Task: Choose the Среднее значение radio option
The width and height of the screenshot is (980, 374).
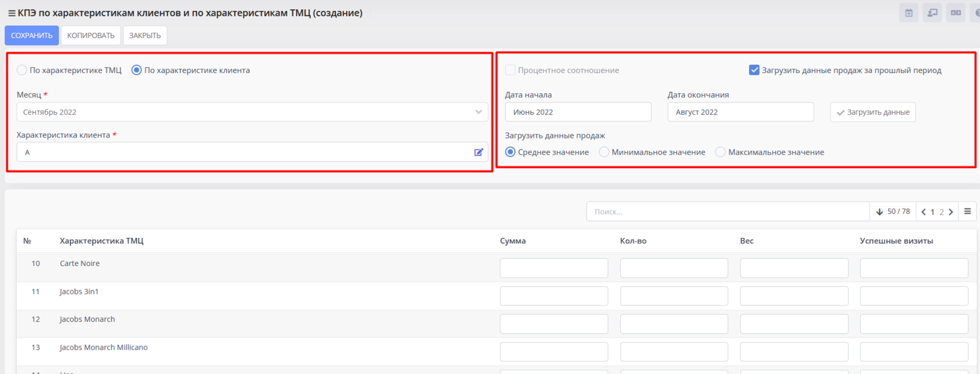Action: (x=510, y=152)
